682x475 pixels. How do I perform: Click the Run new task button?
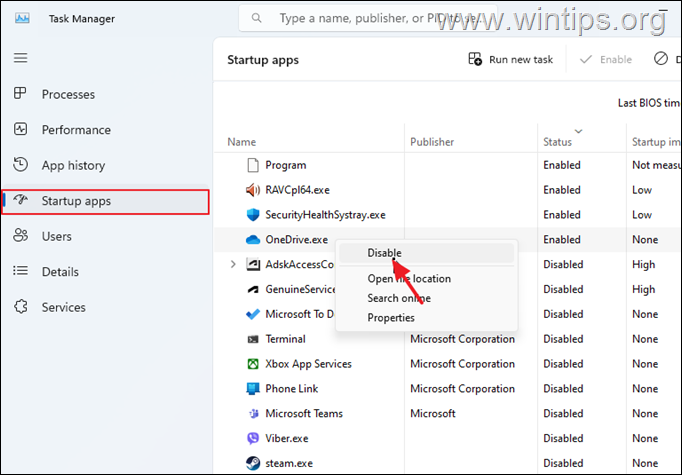(511, 59)
